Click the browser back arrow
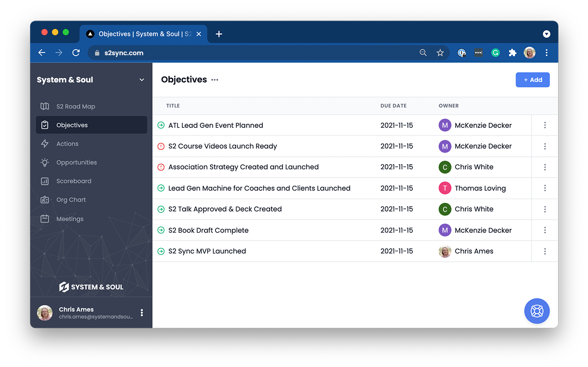The height and width of the screenshot is (367, 588). point(42,53)
